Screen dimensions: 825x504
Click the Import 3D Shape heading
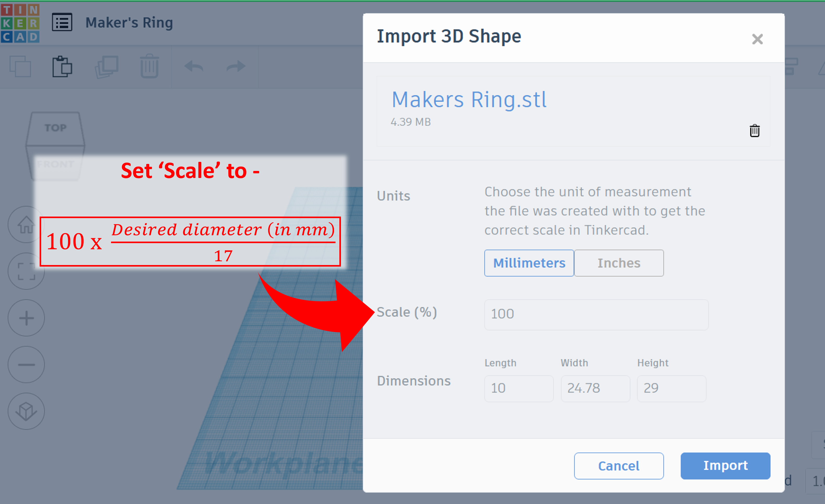(x=449, y=36)
